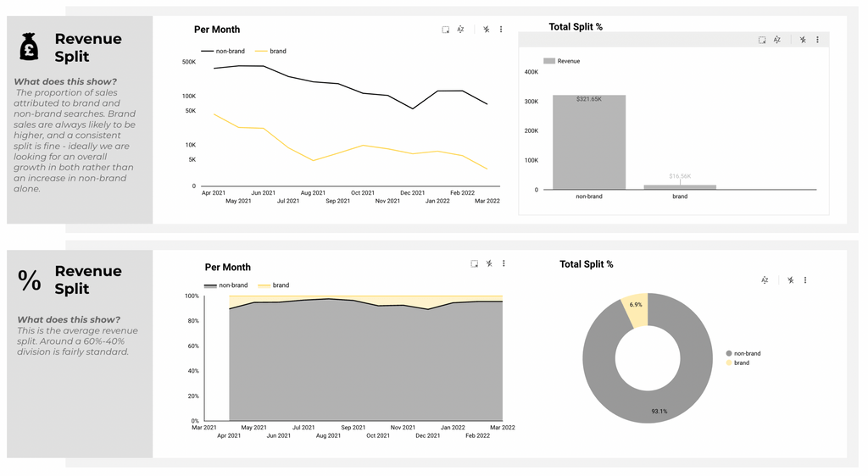Click the percent sign Revenue Split icon

[30, 280]
